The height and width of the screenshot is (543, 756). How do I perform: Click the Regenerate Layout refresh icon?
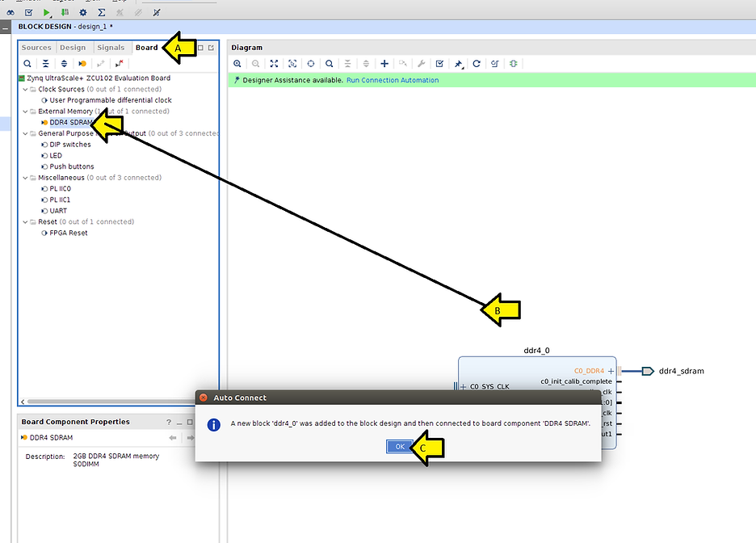(476, 64)
